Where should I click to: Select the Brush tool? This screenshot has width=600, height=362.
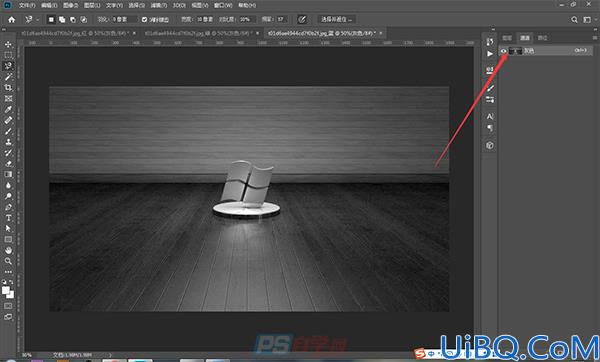pyautogui.click(x=8, y=131)
